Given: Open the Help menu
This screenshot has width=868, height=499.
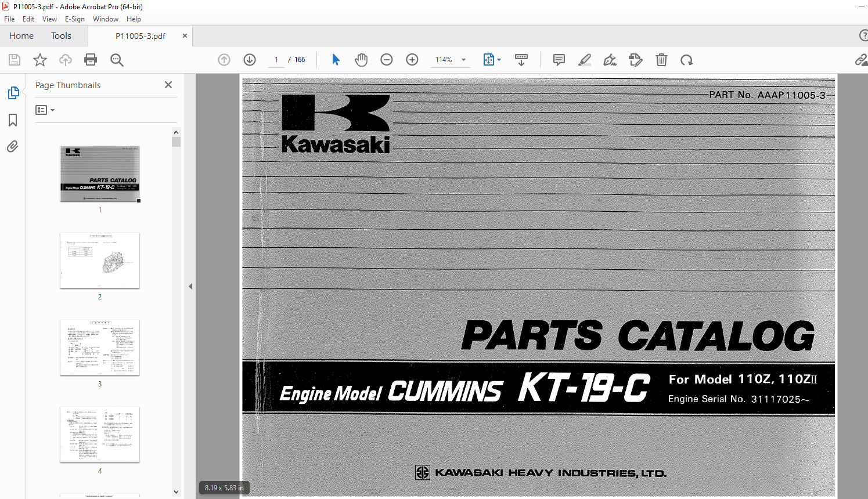Looking at the screenshot, I should point(134,19).
